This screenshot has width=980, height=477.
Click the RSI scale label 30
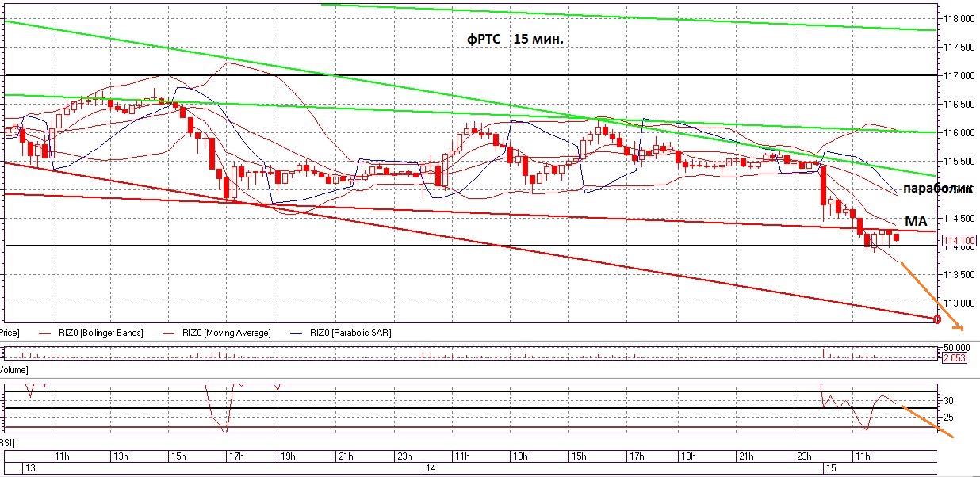947,401
